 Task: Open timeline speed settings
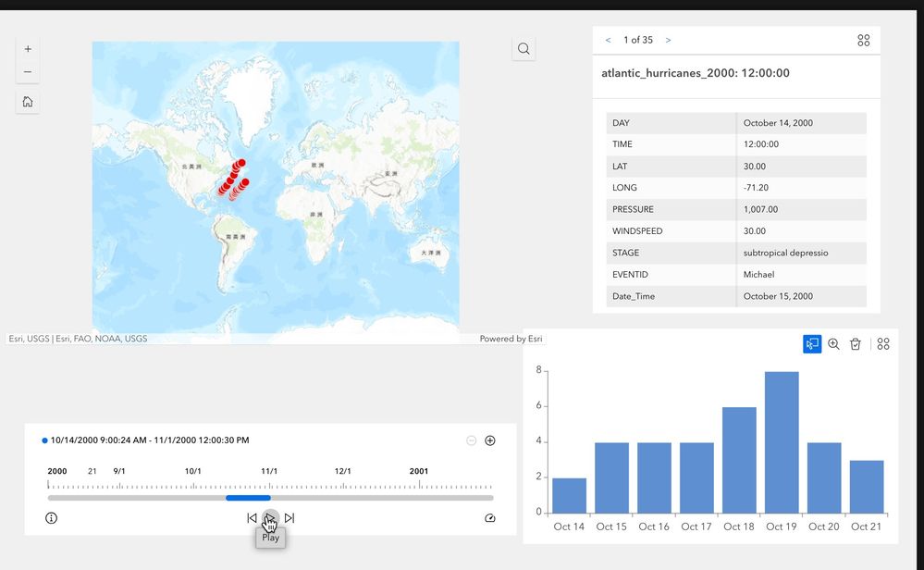click(x=489, y=518)
